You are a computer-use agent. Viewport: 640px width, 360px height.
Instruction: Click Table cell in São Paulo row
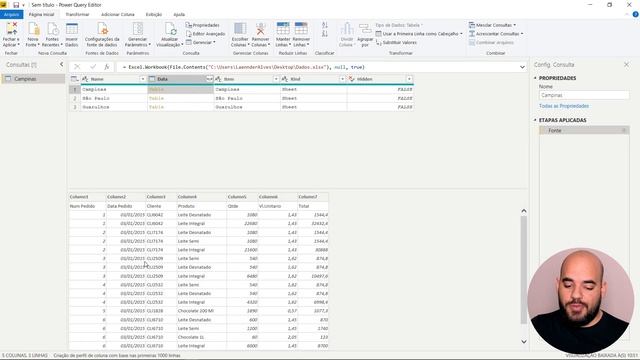click(x=180, y=98)
